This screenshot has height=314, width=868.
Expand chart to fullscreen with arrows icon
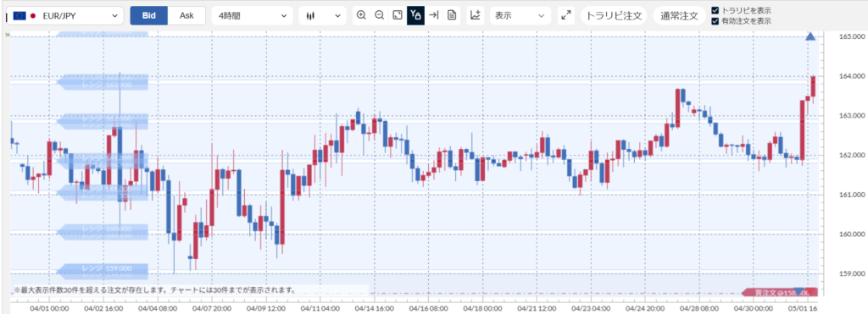[x=565, y=15]
